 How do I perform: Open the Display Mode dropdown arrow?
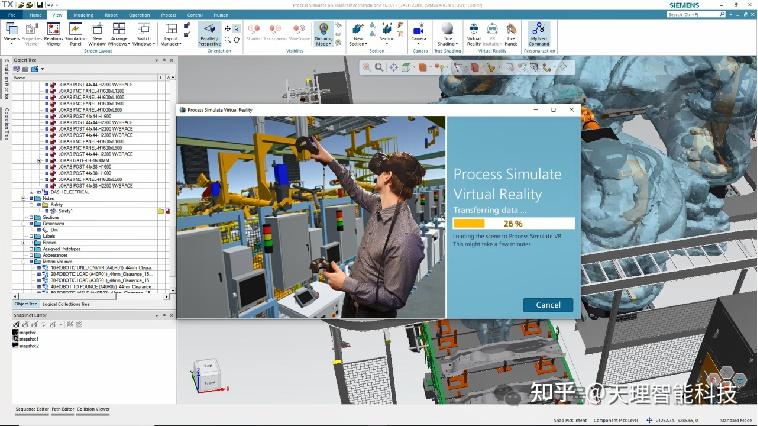(330, 44)
